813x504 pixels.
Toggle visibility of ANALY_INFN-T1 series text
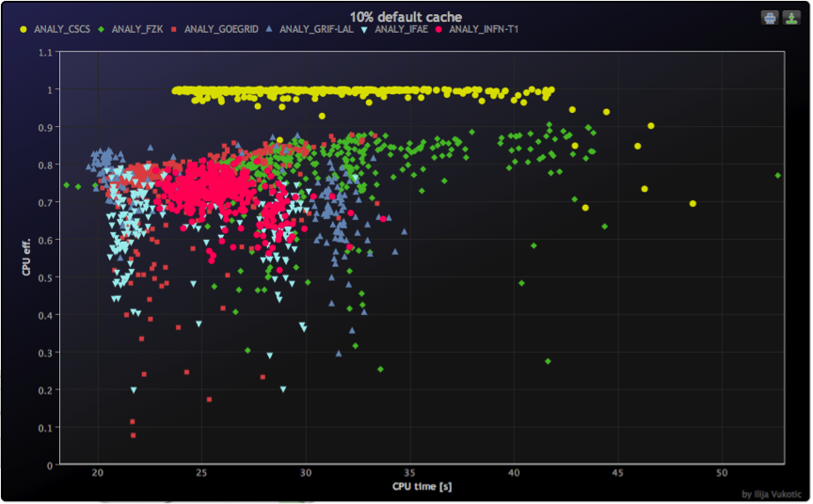pyautogui.click(x=484, y=30)
